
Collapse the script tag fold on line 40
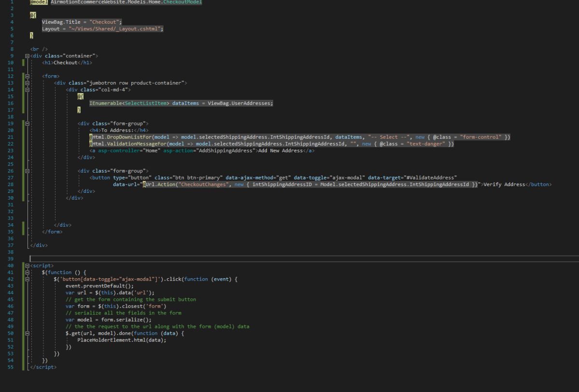pyautogui.click(x=27, y=266)
